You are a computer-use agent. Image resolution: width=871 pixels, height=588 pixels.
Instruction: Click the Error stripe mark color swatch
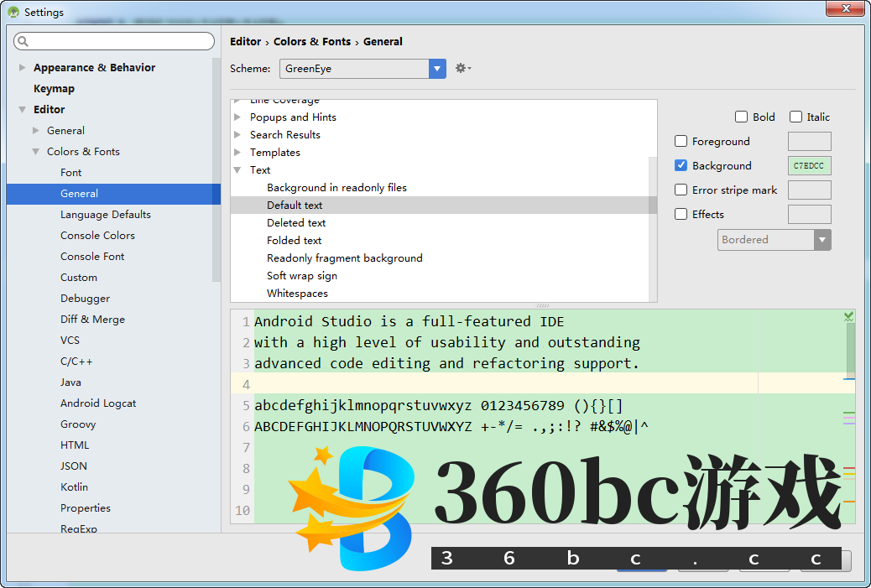point(810,190)
